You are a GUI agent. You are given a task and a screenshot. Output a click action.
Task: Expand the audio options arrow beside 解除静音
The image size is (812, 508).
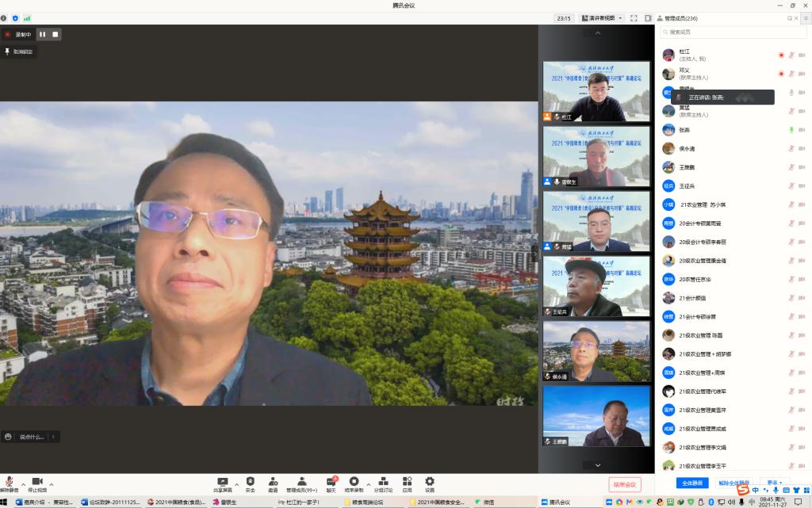tap(23, 483)
